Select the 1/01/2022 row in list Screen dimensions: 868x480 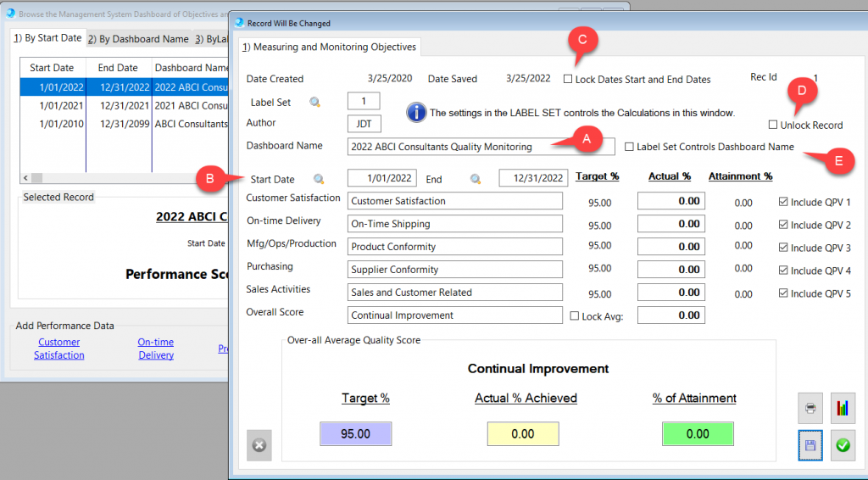[124, 87]
